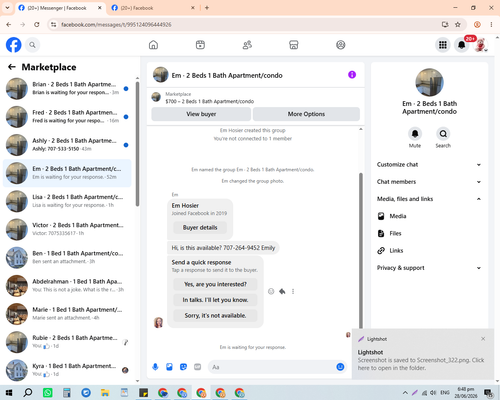Open the Files item in sidebar
The image size is (500, 400).
429,233
